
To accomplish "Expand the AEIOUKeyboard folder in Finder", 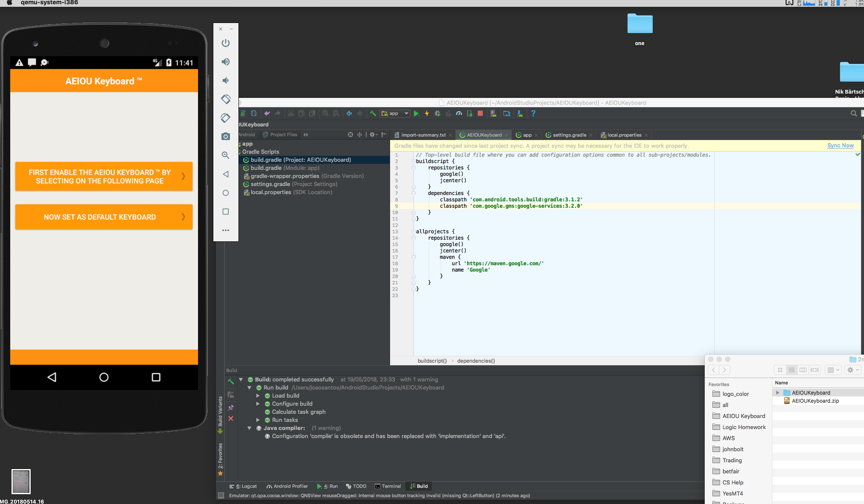I will pos(778,392).
